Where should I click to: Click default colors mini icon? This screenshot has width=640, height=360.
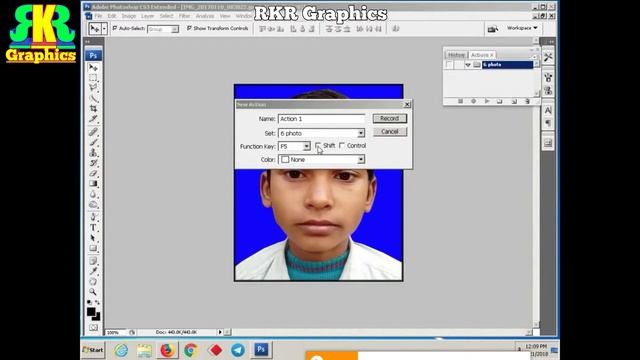pos(89,302)
